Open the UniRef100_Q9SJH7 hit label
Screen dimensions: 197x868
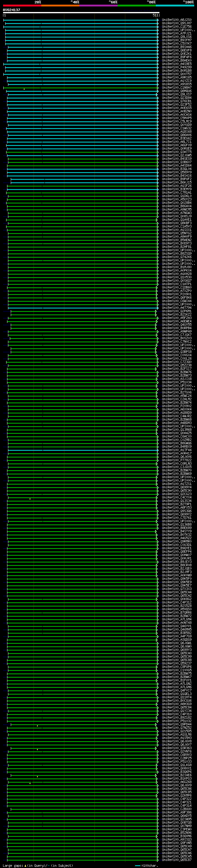tap(176, 23)
